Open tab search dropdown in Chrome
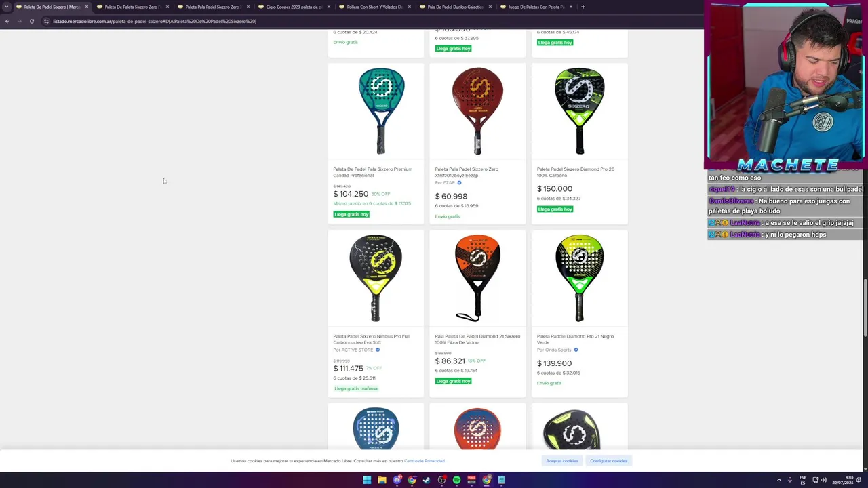 tap(7, 7)
